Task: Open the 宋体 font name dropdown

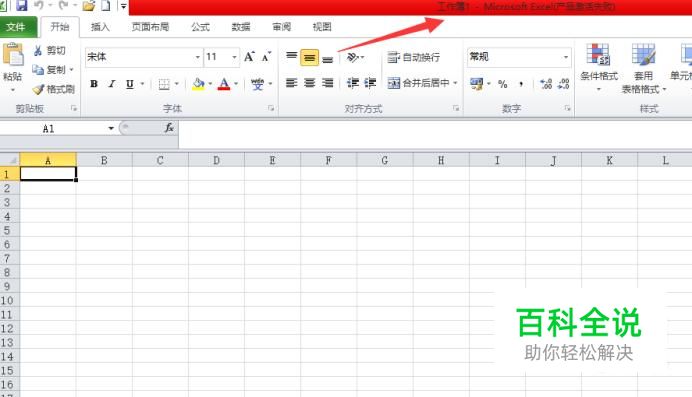Action: [197, 57]
